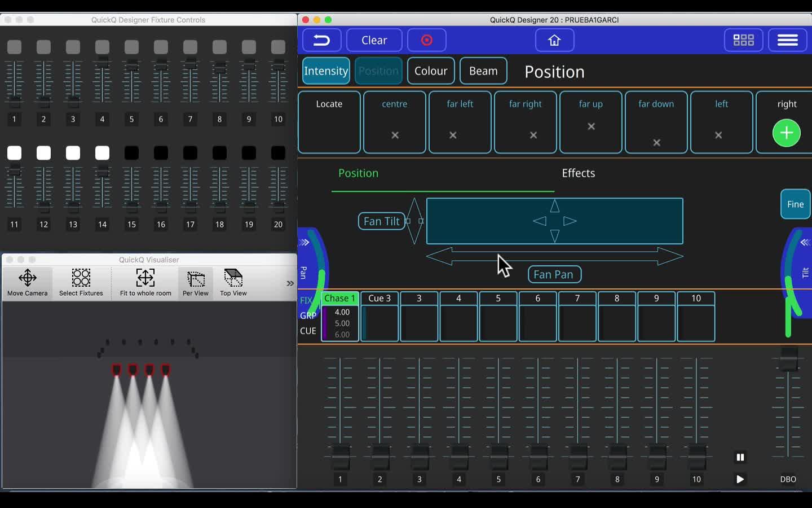Toggle fixture 11 select button
The height and width of the screenshot is (508, 812).
tap(15, 153)
